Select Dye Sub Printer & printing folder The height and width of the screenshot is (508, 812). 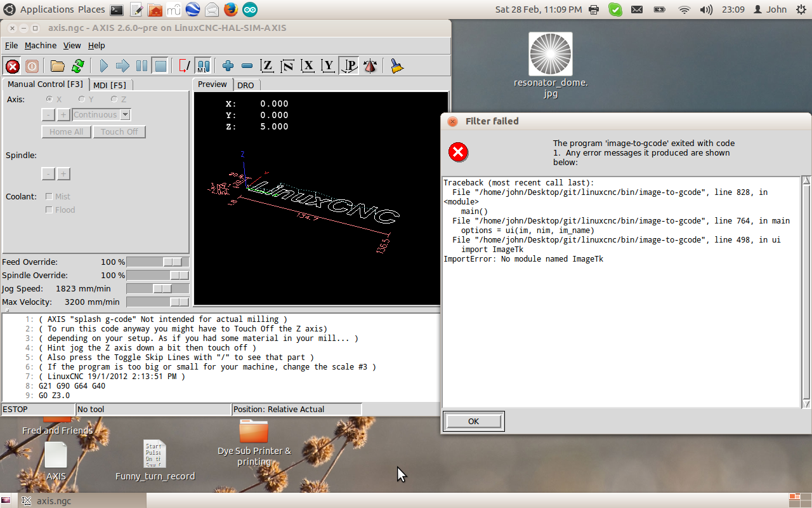click(254, 443)
